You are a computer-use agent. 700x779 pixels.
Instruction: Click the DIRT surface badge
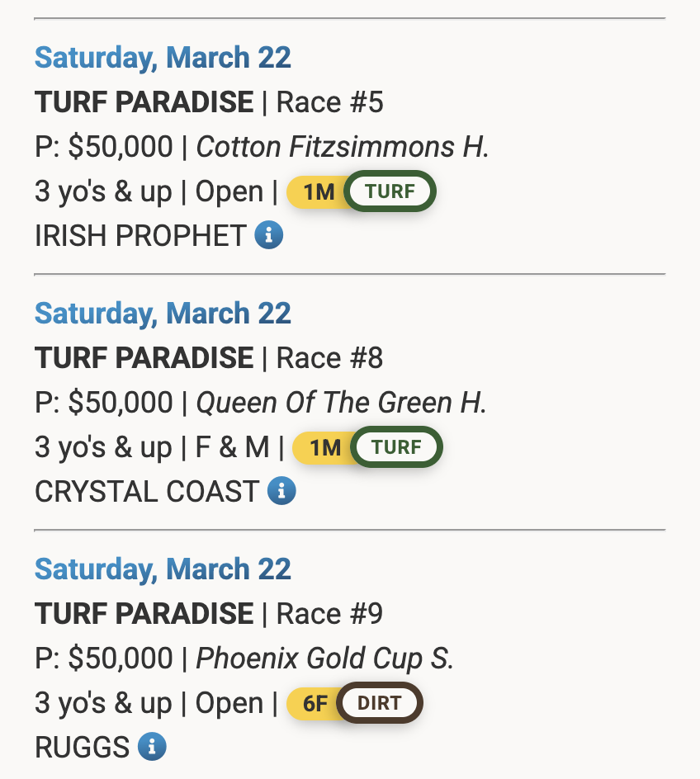coord(379,703)
